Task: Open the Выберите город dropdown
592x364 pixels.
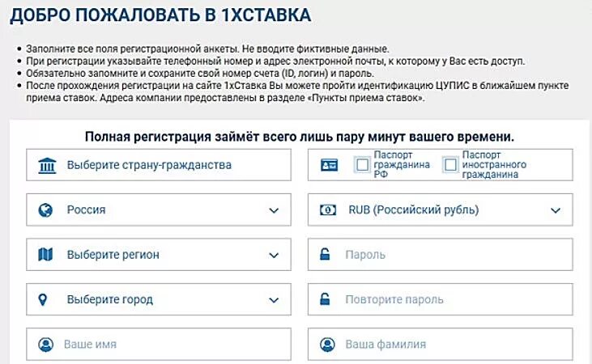Action: [x=159, y=299]
